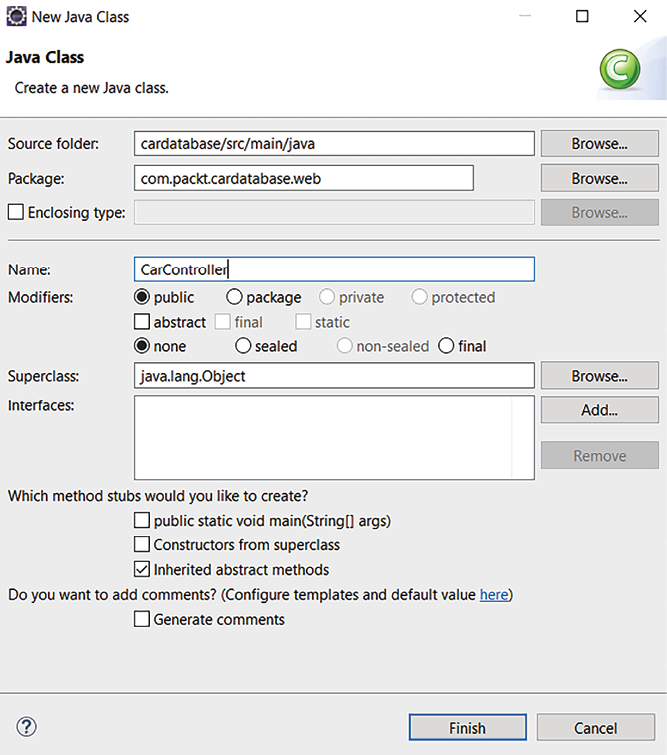Tick the public static void main checkbox

pyautogui.click(x=142, y=521)
